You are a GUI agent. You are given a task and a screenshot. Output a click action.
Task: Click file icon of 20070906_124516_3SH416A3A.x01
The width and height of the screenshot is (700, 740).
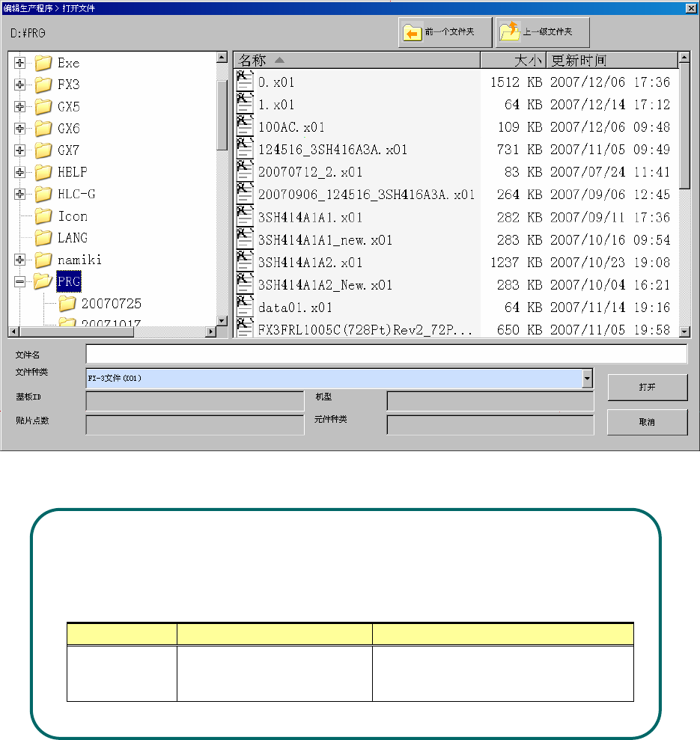coord(245,194)
